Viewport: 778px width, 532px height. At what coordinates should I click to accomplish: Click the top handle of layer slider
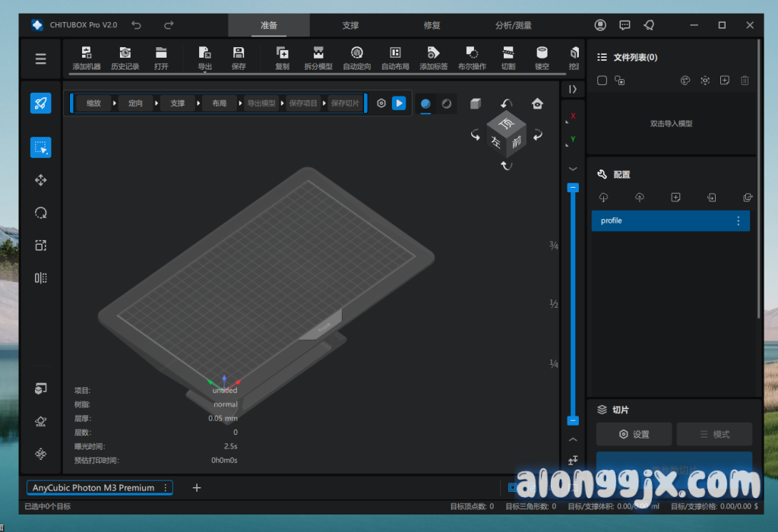573,187
